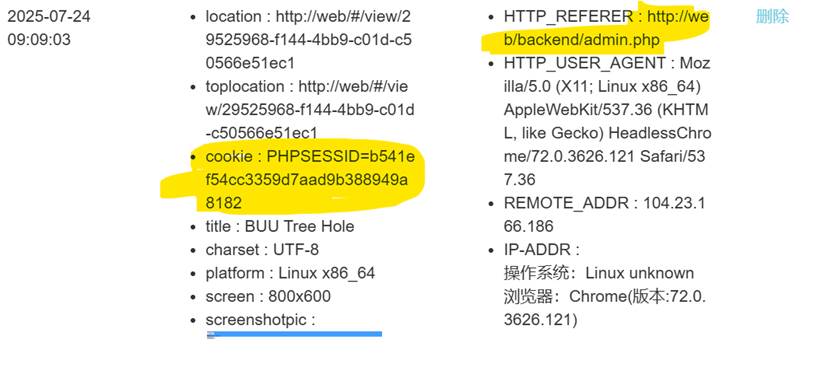Select the 浏览器 Chrome version line
Image resolution: width=831 pixels, height=371 pixels.
(x=605, y=308)
